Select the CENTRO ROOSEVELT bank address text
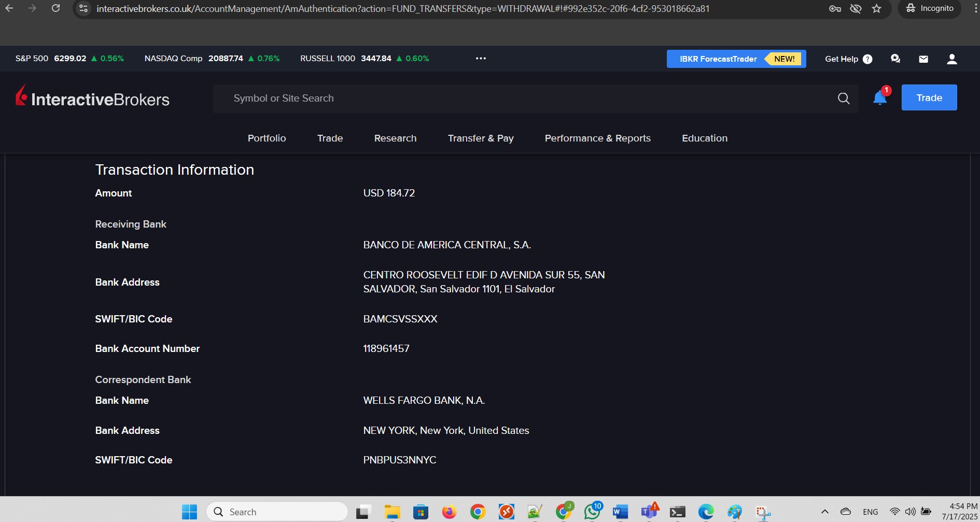This screenshot has width=980, height=522. 484,282
